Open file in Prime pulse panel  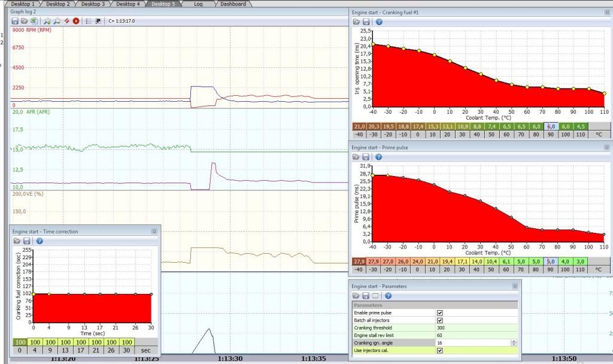click(356, 157)
